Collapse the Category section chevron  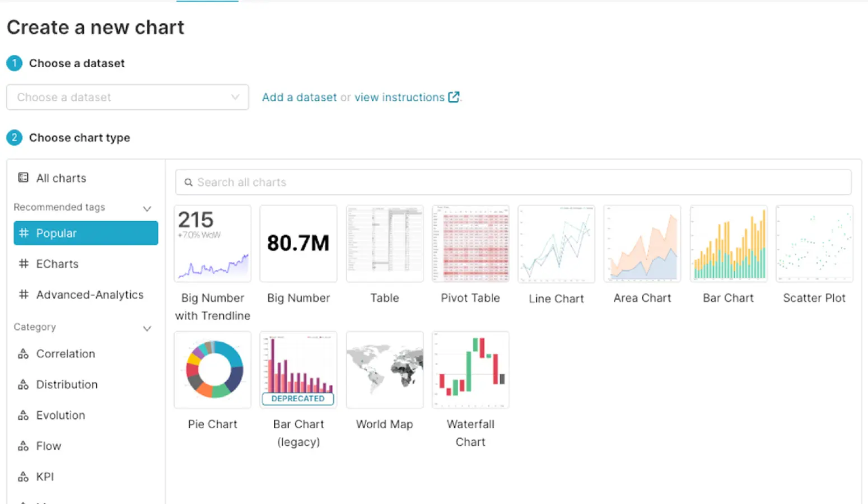pyautogui.click(x=147, y=328)
